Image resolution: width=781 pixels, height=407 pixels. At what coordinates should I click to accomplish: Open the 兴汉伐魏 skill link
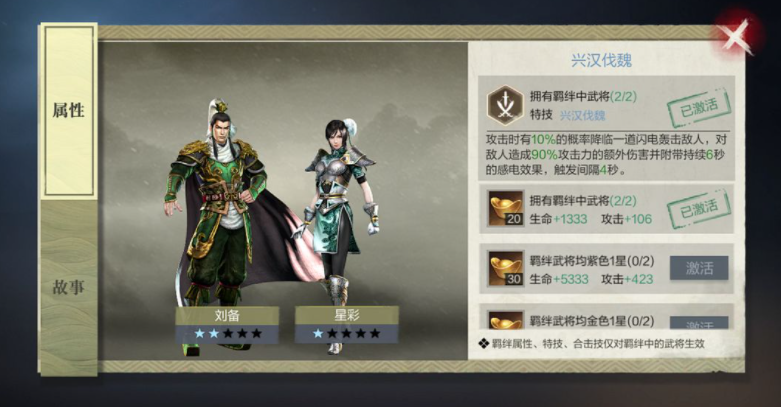coord(582,116)
